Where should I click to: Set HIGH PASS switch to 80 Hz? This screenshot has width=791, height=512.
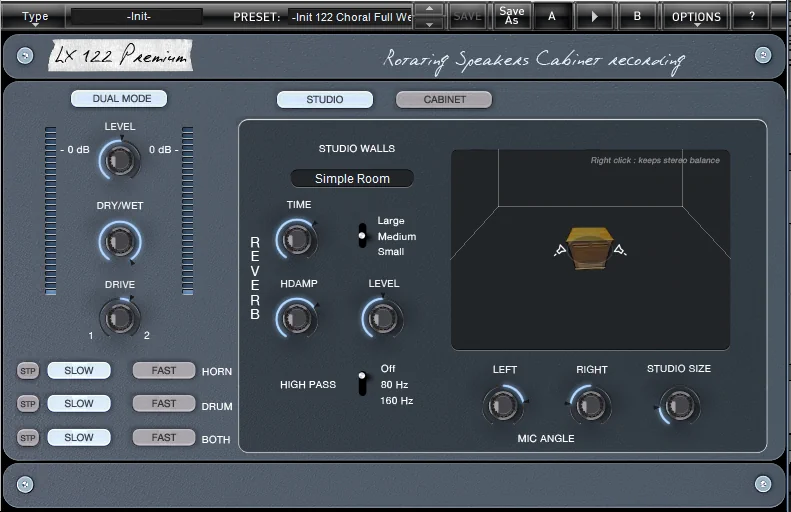394,385
